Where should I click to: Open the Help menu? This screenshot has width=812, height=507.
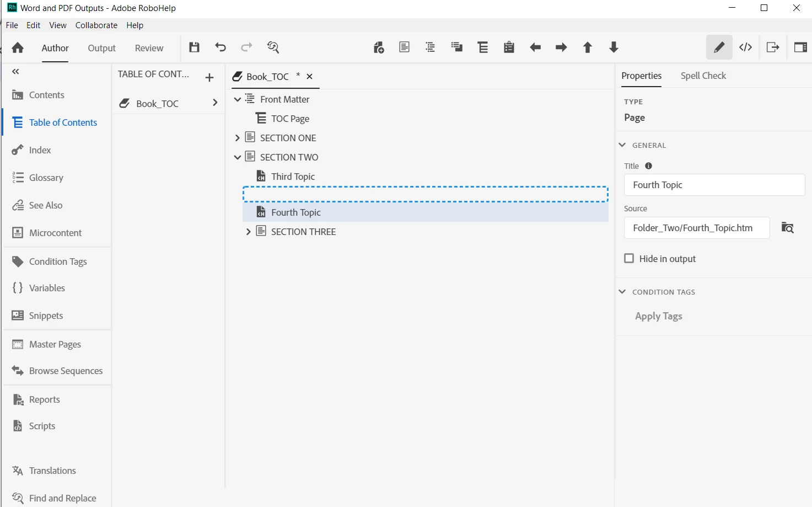tap(135, 25)
